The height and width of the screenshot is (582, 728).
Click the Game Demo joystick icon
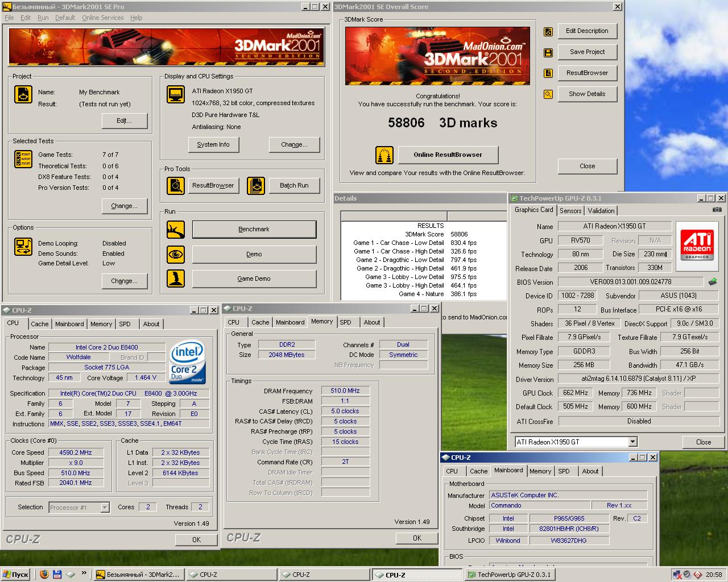pyautogui.click(x=176, y=278)
